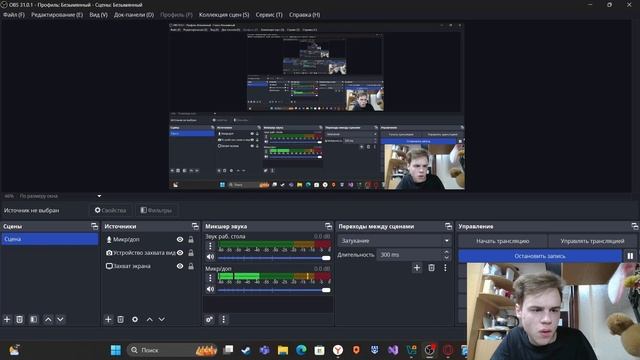Viewport: 640px width, 360px height.
Task: Undock the Источники panel
Action: point(195,226)
